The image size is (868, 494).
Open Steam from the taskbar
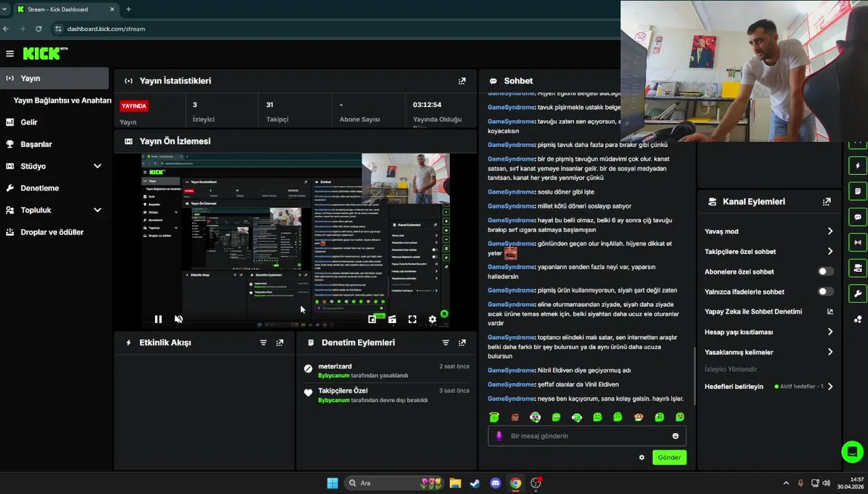tap(474, 483)
